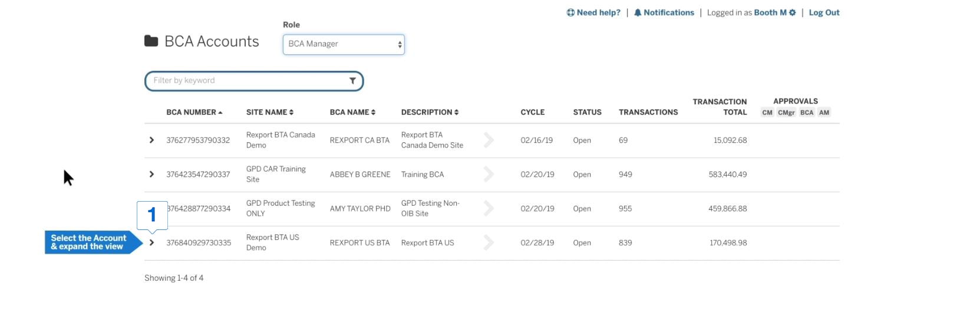Click the arrow beside GPD Testing Non-OIB Site
Image resolution: width=980 pixels, height=322 pixels.
tap(489, 209)
